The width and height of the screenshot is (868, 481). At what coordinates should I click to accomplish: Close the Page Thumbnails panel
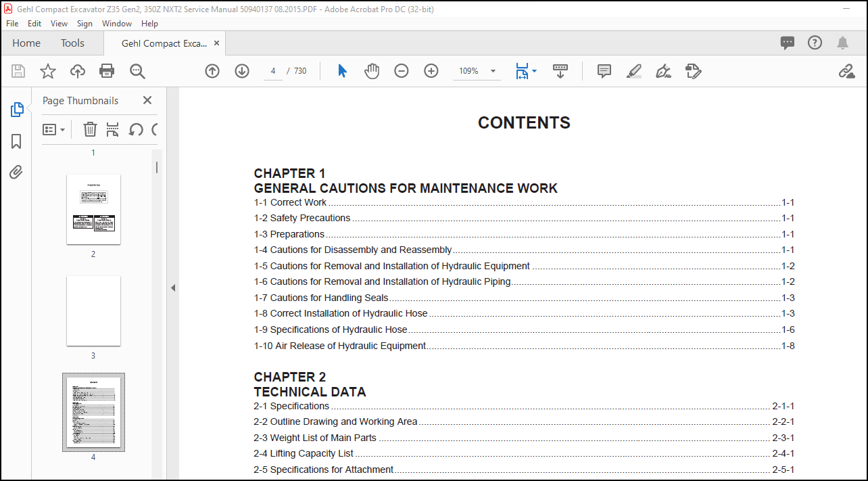tap(147, 100)
